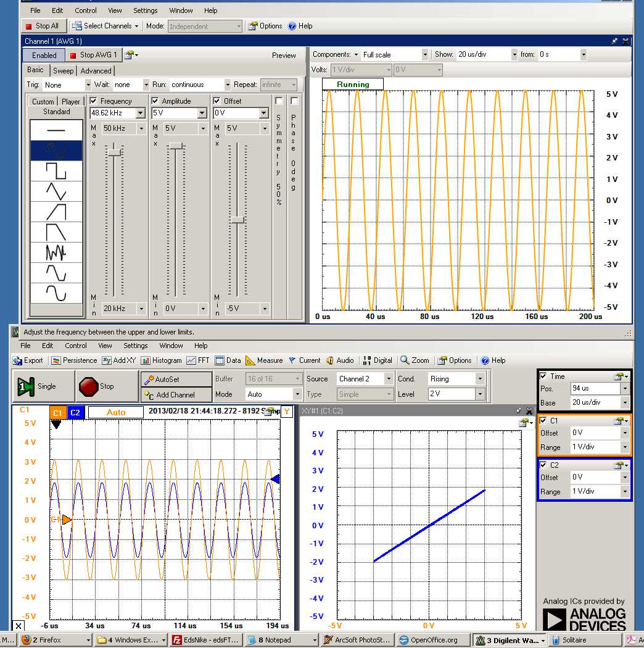The image size is (644, 648).
Task: Click the Stop AWG 1 button
Action: point(93,55)
